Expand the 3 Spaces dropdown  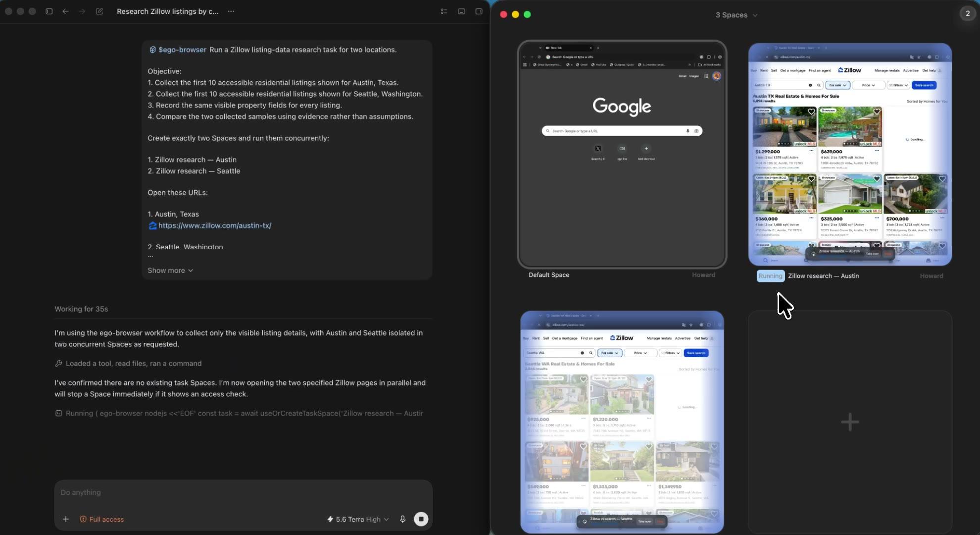click(736, 15)
